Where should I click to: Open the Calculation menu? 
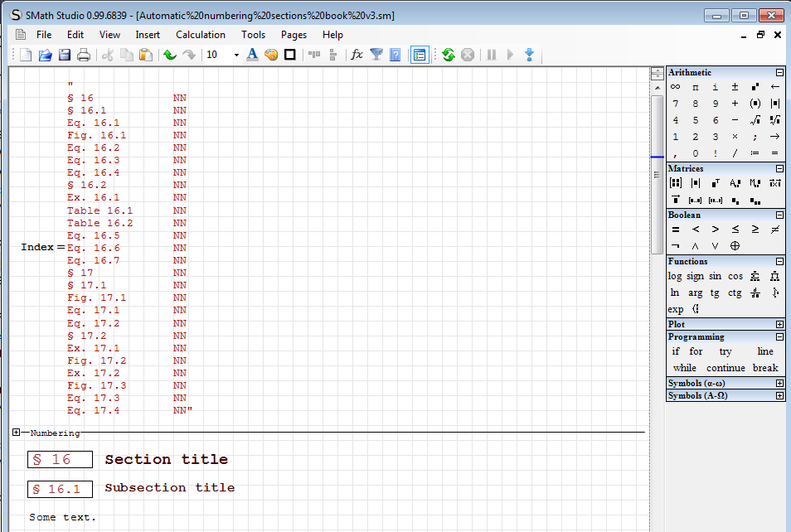tap(200, 35)
